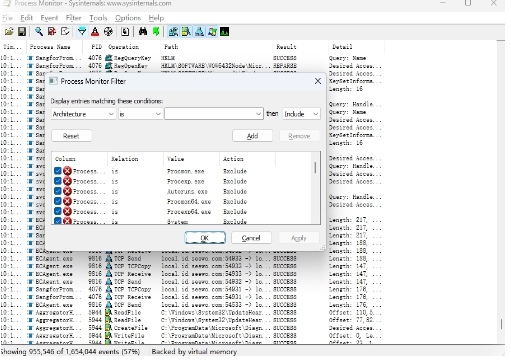511x363 pixels.
Task: Uncheck the Procmon64.exe exclude filter
Action: pos(58,202)
